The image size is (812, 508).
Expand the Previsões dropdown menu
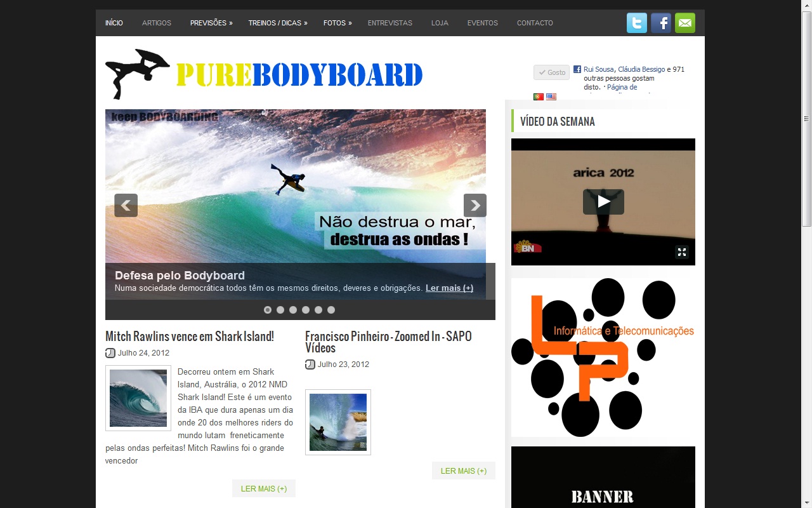tap(211, 23)
